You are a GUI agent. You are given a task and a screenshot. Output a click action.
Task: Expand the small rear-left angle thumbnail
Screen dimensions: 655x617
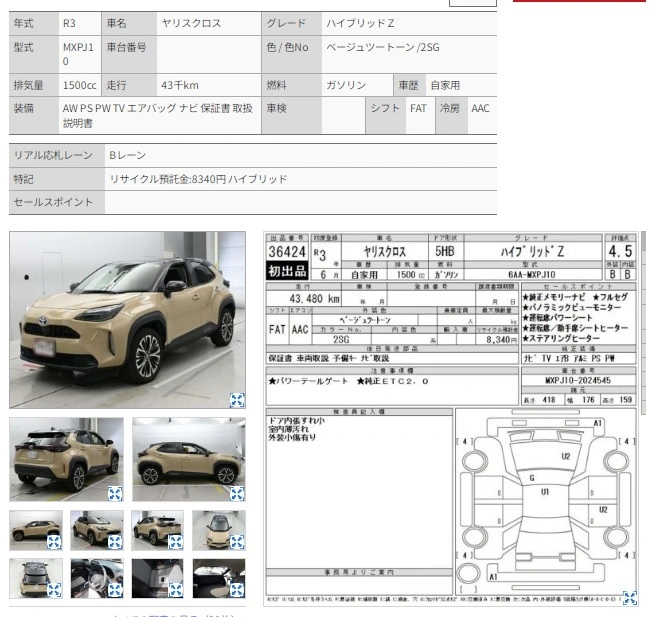175,542
